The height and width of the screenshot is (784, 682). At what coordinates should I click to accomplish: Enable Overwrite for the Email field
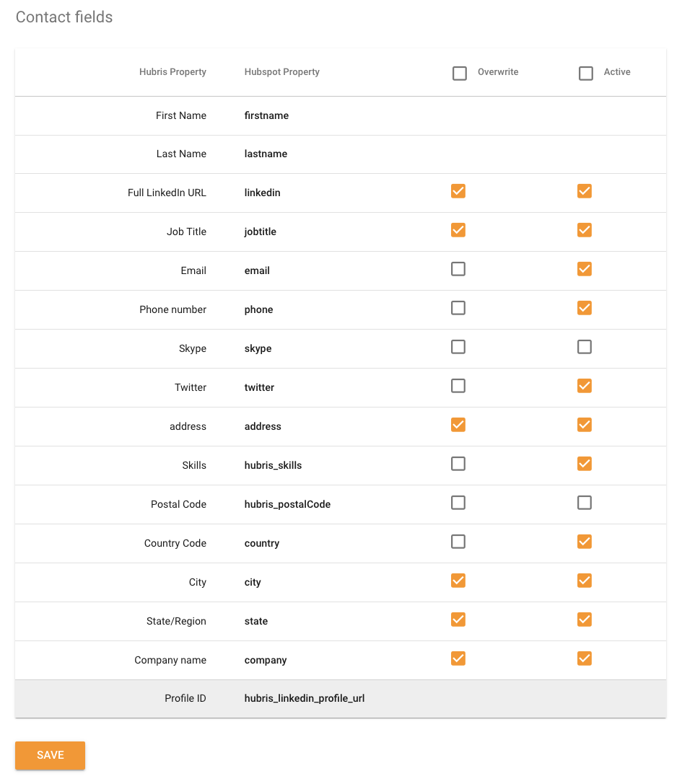pyautogui.click(x=458, y=269)
